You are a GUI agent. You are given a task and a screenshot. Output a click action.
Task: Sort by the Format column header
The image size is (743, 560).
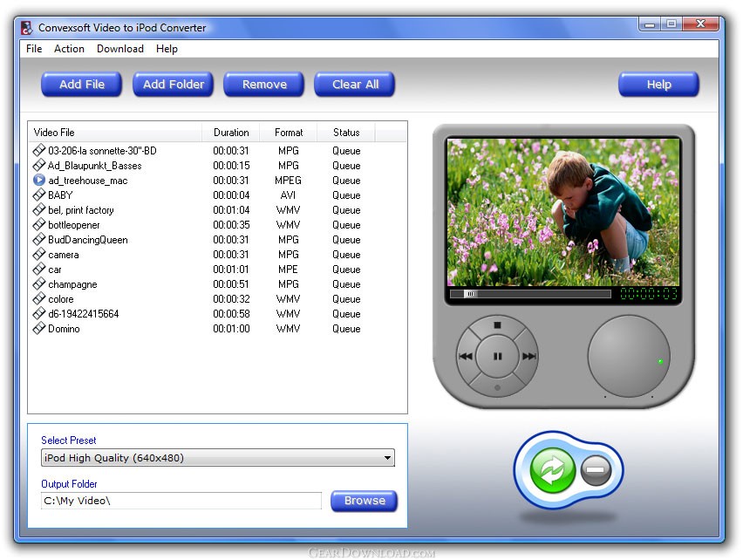click(288, 133)
